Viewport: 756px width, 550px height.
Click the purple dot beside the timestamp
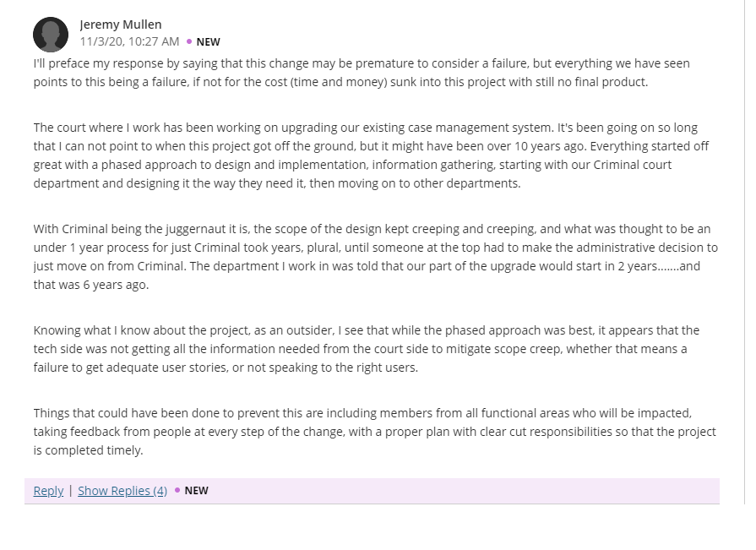tap(189, 42)
